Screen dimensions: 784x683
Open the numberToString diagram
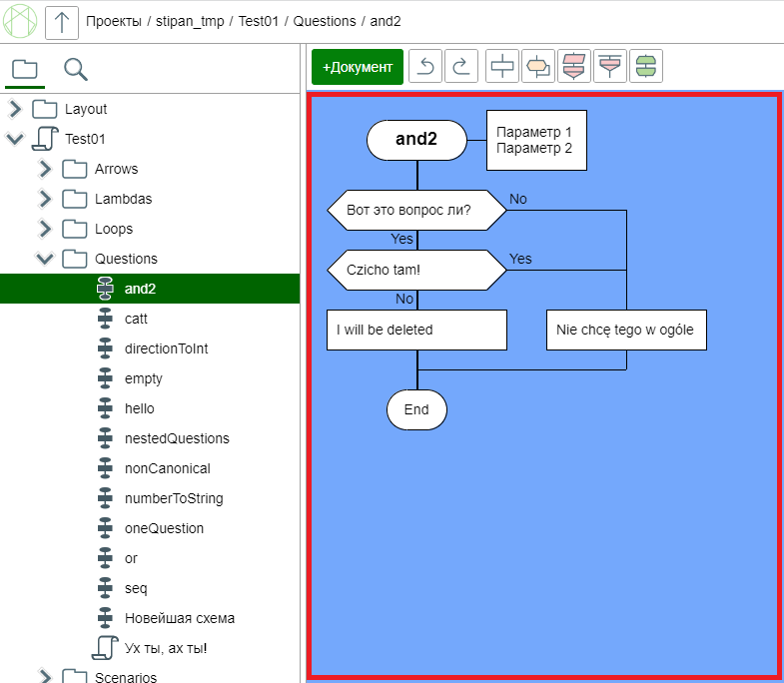click(174, 498)
